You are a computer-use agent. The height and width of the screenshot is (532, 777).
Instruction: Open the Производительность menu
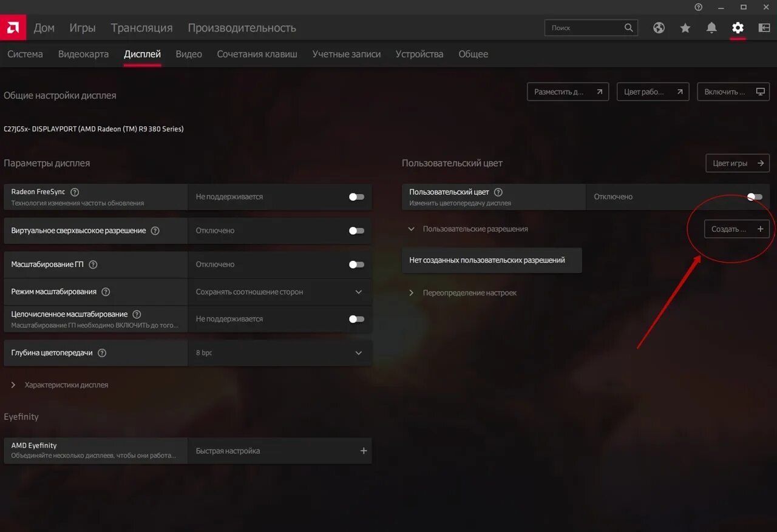pos(242,28)
